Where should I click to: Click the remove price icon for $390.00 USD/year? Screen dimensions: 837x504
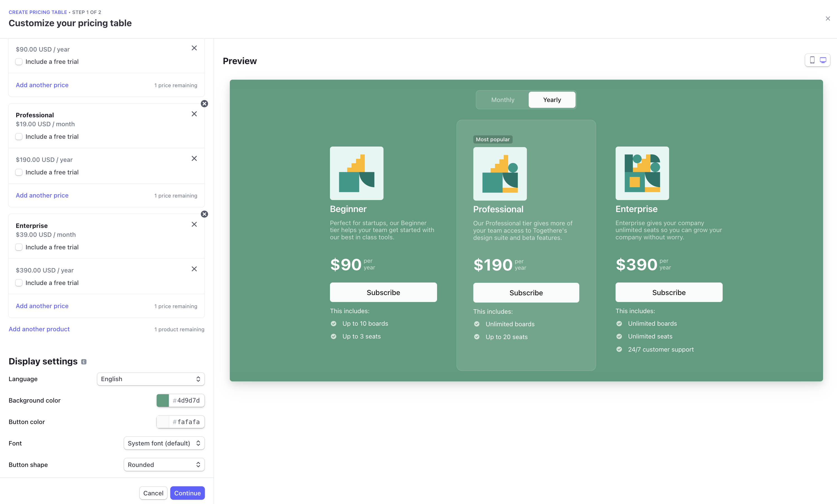(194, 269)
